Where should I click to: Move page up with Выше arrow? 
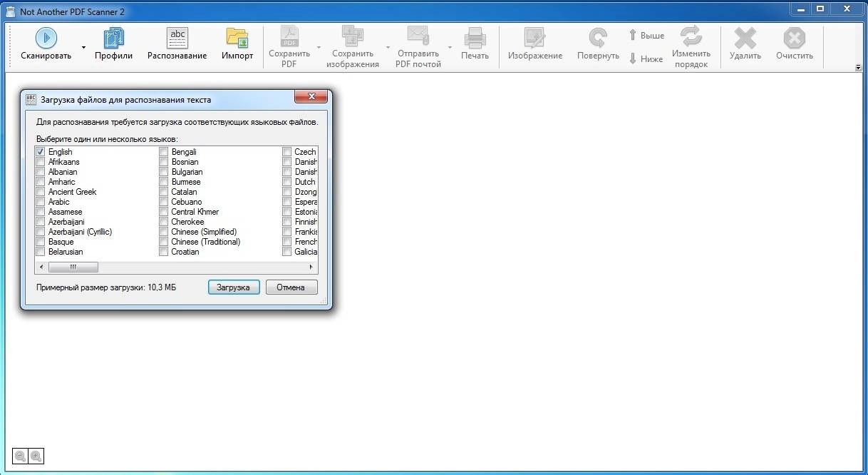(x=633, y=35)
